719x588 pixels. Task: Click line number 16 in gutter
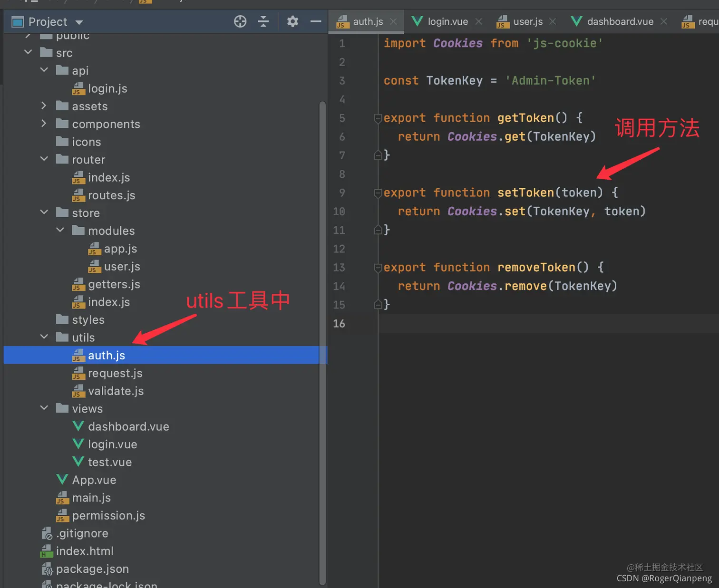click(x=339, y=324)
